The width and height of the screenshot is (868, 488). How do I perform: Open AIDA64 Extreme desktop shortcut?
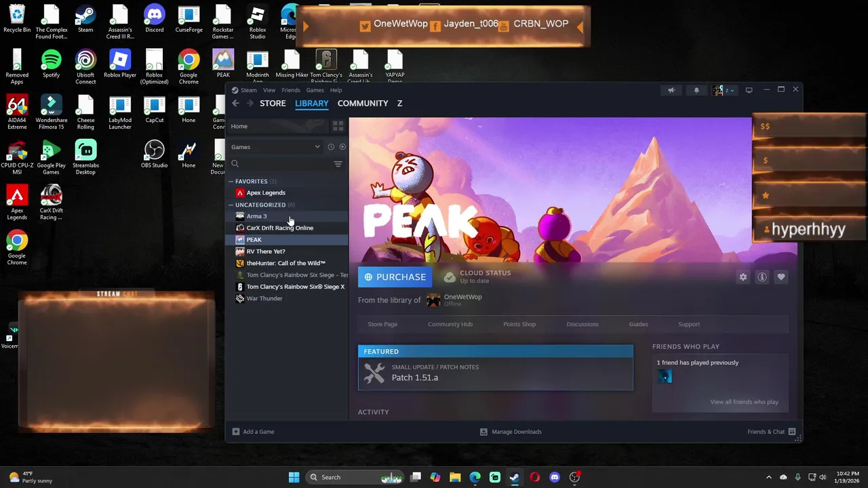[x=17, y=113]
